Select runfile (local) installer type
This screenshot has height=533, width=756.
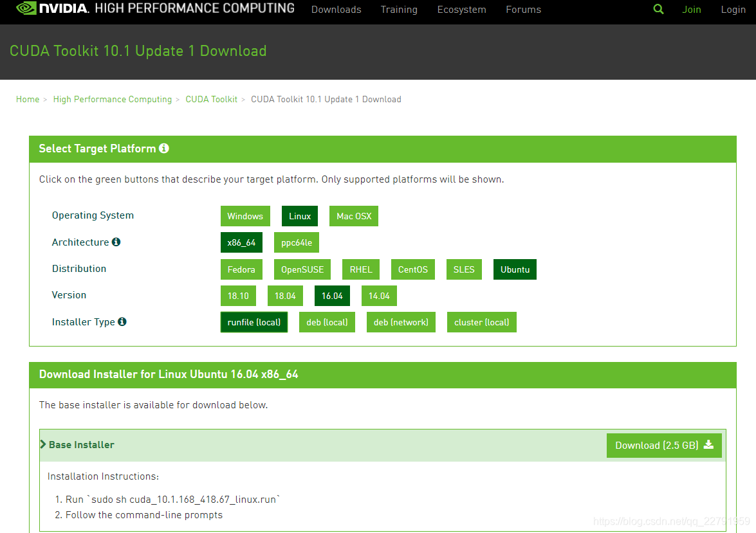click(254, 322)
